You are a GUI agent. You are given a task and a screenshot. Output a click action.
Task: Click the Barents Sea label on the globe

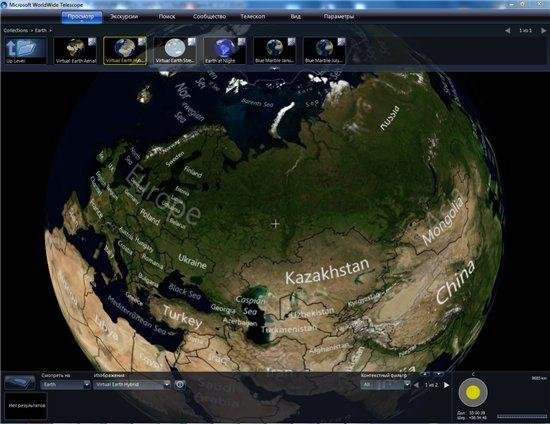pos(257,103)
